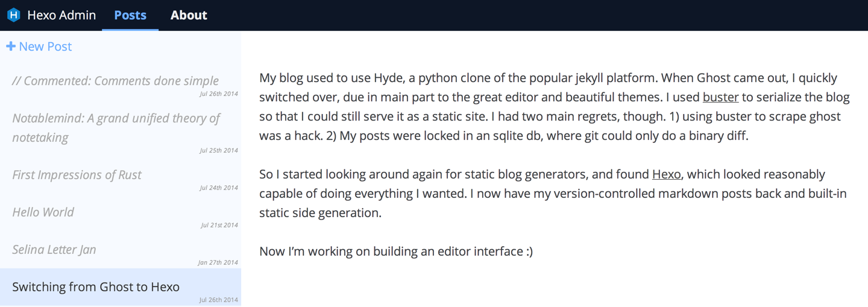Click the Hexo Admin title text
868x307 pixels.
click(x=61, y=15)
